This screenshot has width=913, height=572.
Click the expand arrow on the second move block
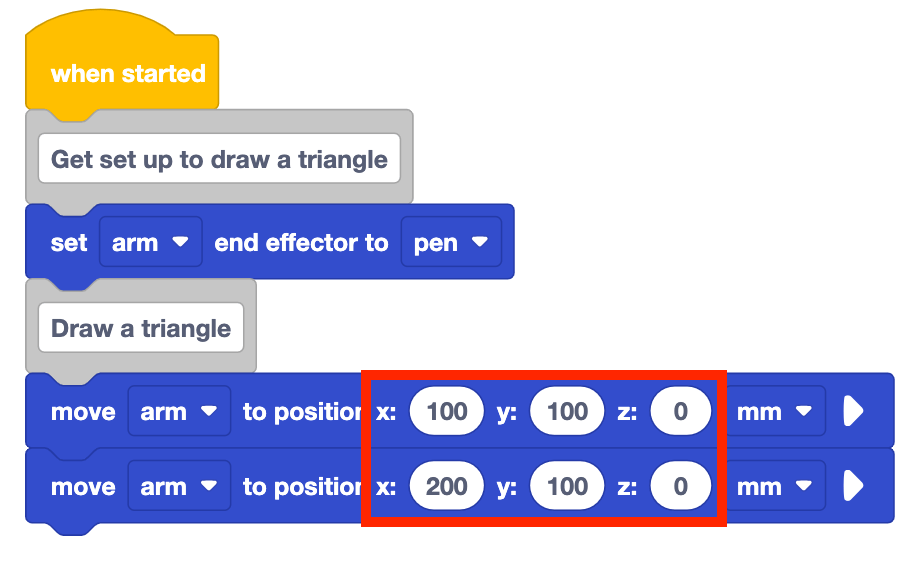pos(853,487)
